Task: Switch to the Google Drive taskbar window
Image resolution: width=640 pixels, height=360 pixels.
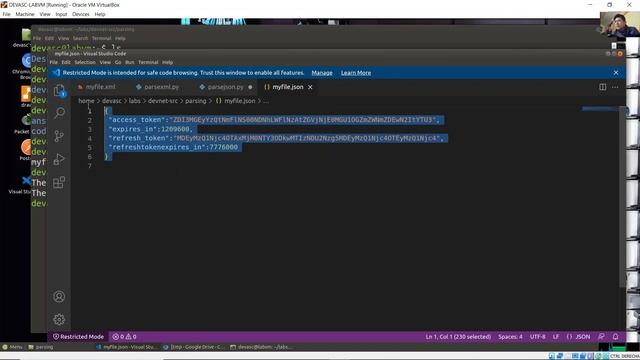Action: 194,347
